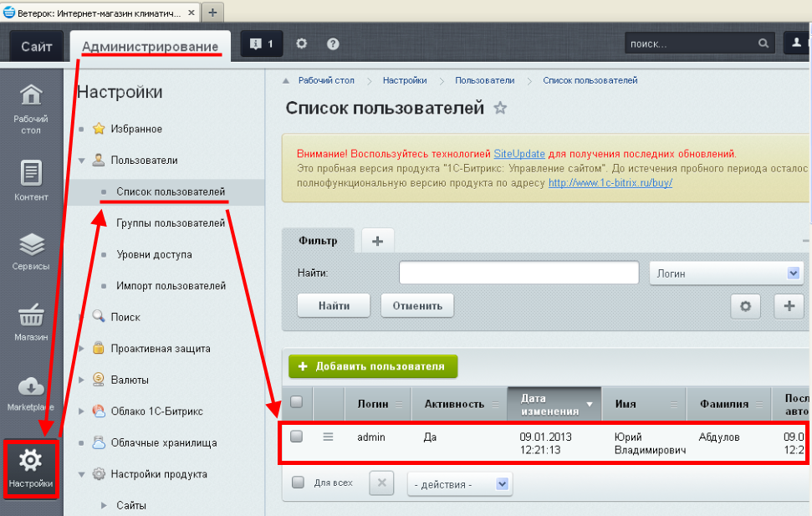812x516 pixels.
Task: Switch to the Сайт tab
Action: tap(36, 46)
